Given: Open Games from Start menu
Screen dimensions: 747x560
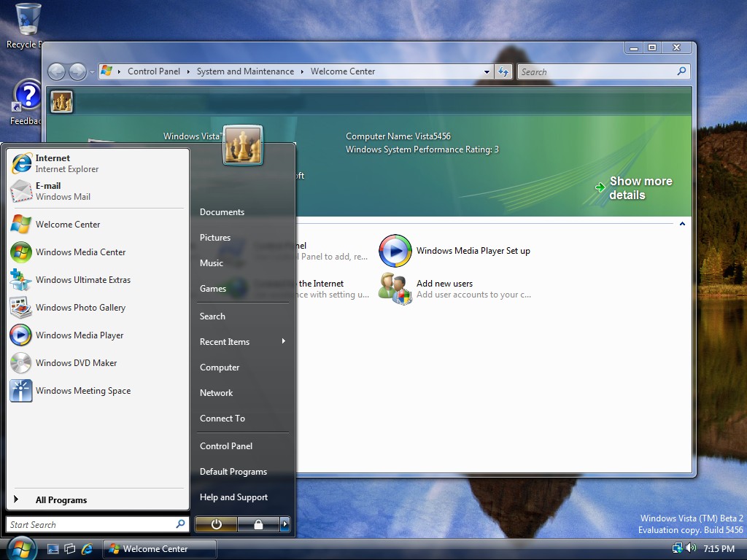Looking at the screenshot, I should pyautogui.click(x=243, y=288).
